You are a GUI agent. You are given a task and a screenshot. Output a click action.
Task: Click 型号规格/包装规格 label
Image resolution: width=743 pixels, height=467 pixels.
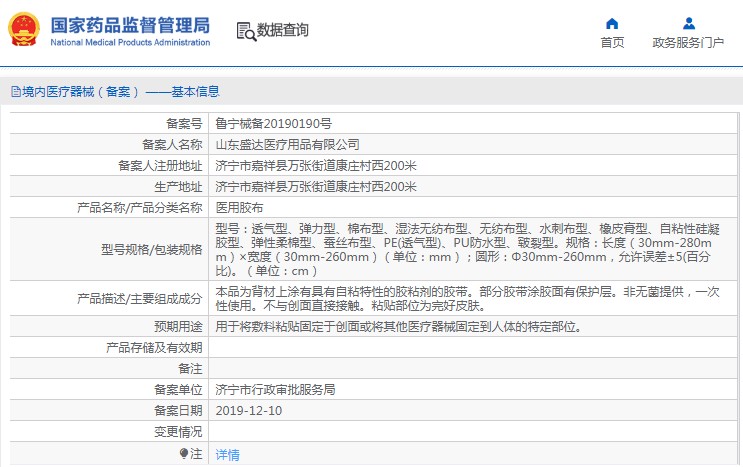[x=151, y=250]
